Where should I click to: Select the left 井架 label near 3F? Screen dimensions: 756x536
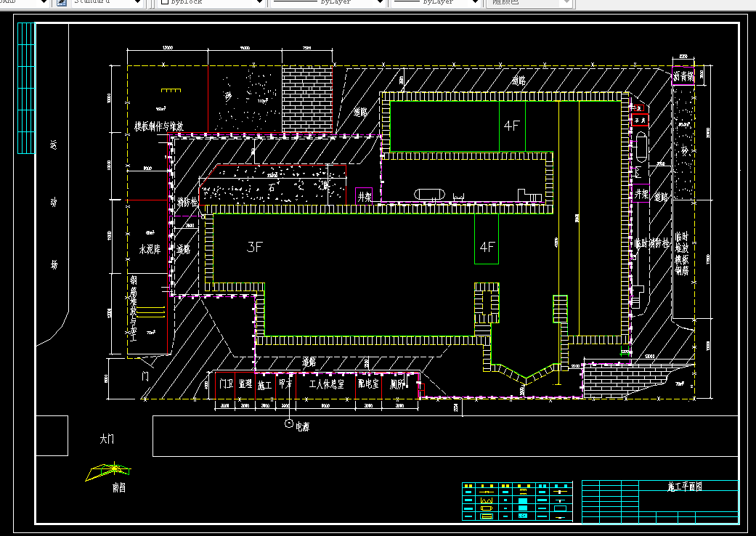[x=364, y=197]
